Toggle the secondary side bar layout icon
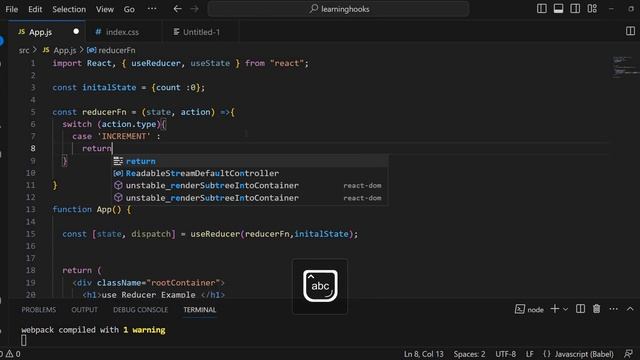This screenshot has width=640, height=360. [575, 9]
